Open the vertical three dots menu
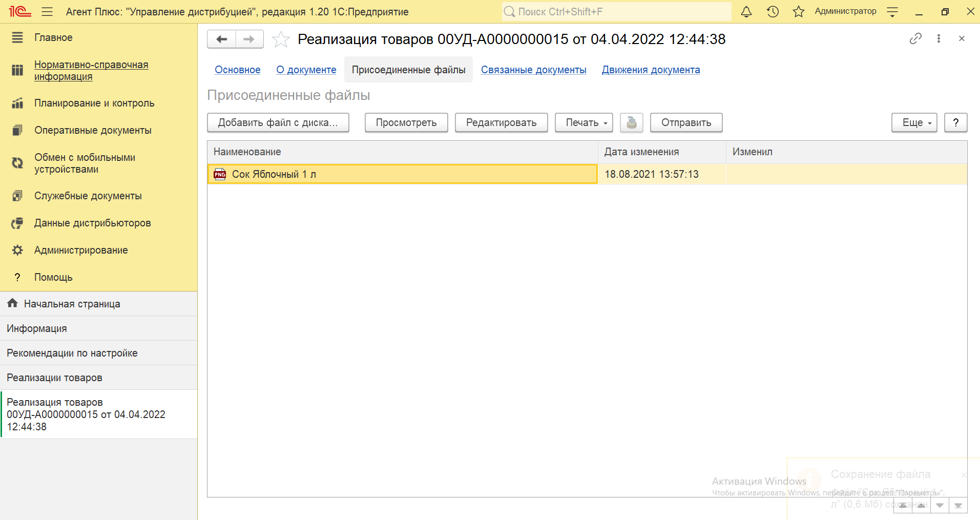The height and width of the screenshot is (520, 980). [x=939, y=39]
